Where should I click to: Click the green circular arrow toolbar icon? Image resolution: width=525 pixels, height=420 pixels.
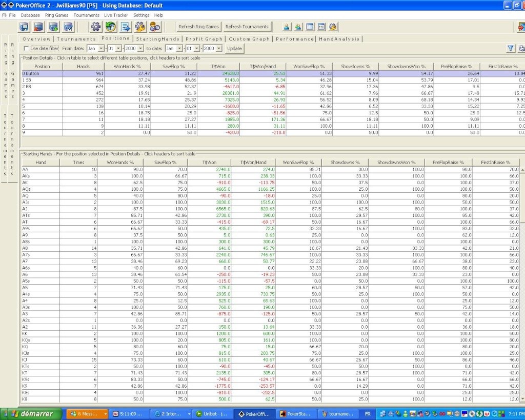[111, 27]
